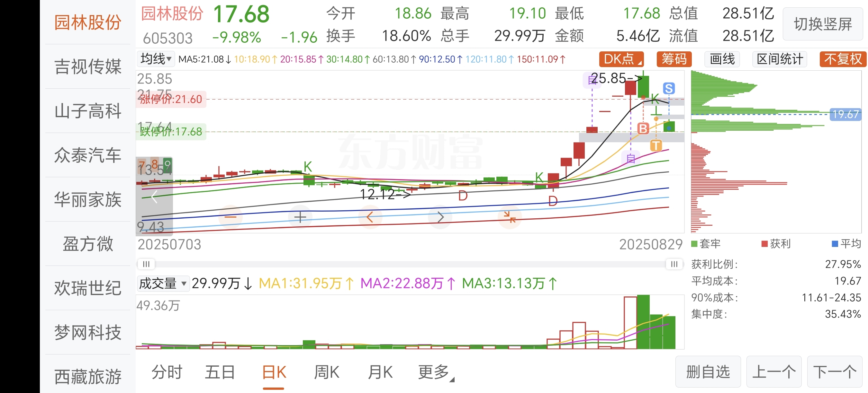Switch to the 分时 tab

coord(167,372)
